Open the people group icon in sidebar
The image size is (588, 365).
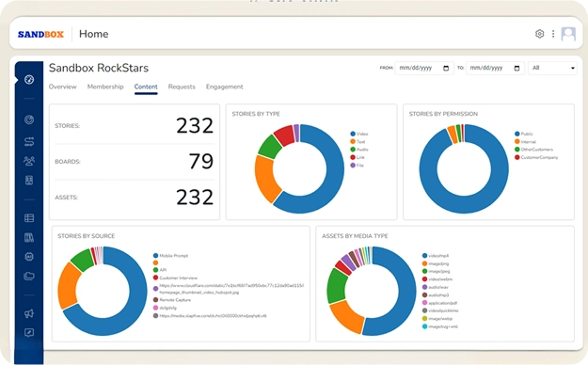pyautogui.click(x=29, y=161)
